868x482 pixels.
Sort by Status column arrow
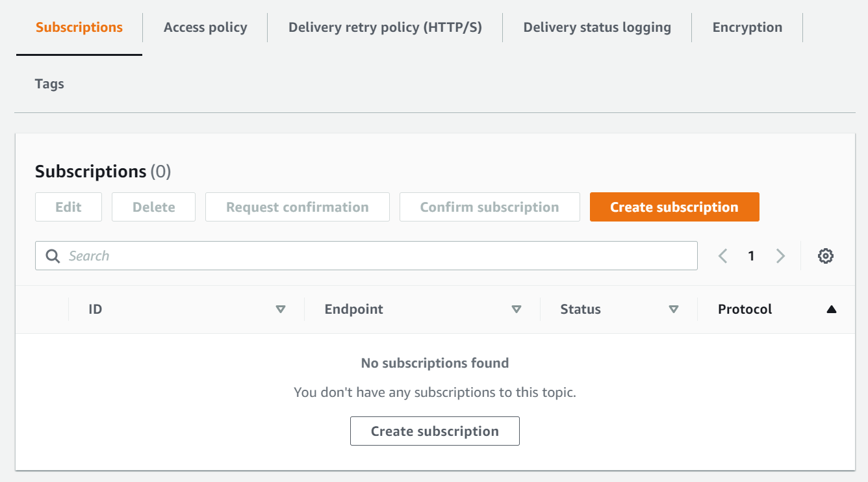pyautogui.click(x=674, y=309)
